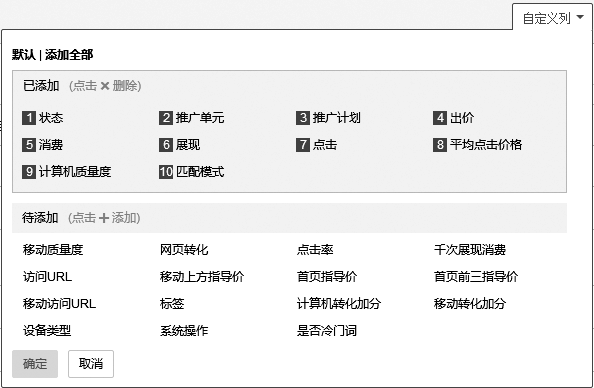Remove the 匹配模式 column numbered 10

pyautogui.click(x=191, y=172)
